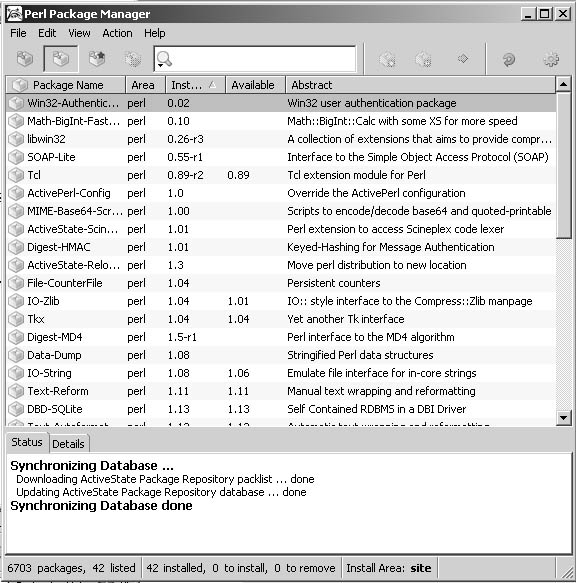Select the Text-Reform package name
The width and height of the screenshot is (576, 583).
point(58,391)
